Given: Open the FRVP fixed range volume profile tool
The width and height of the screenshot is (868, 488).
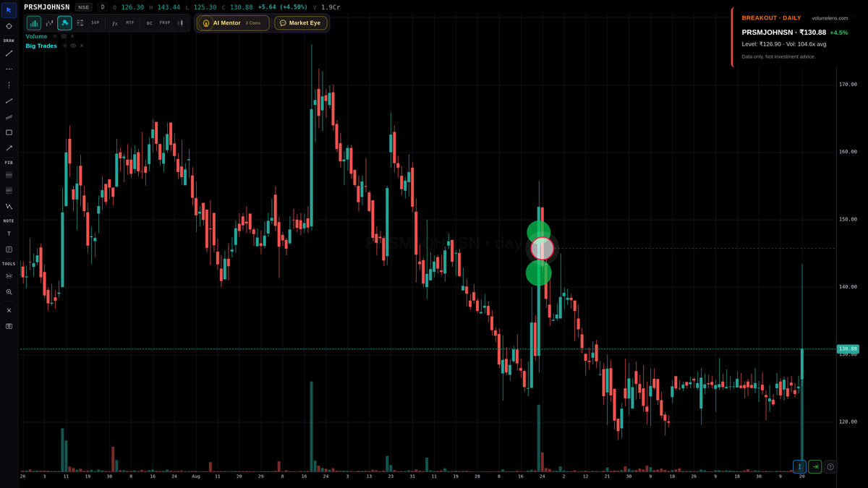Looking at the screenshot, I should (x=165, y=22).
